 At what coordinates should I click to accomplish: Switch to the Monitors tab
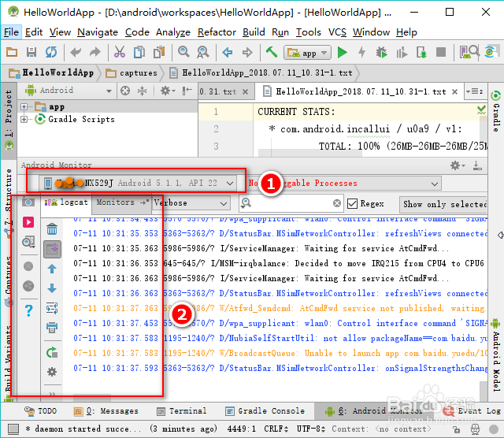[x=121, y=202]
